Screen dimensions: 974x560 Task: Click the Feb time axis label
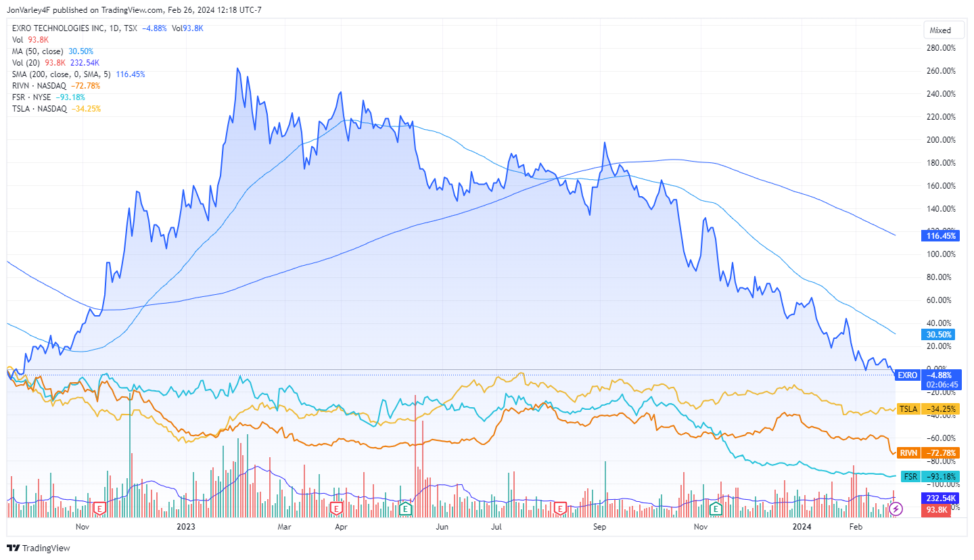pos(856,526)
